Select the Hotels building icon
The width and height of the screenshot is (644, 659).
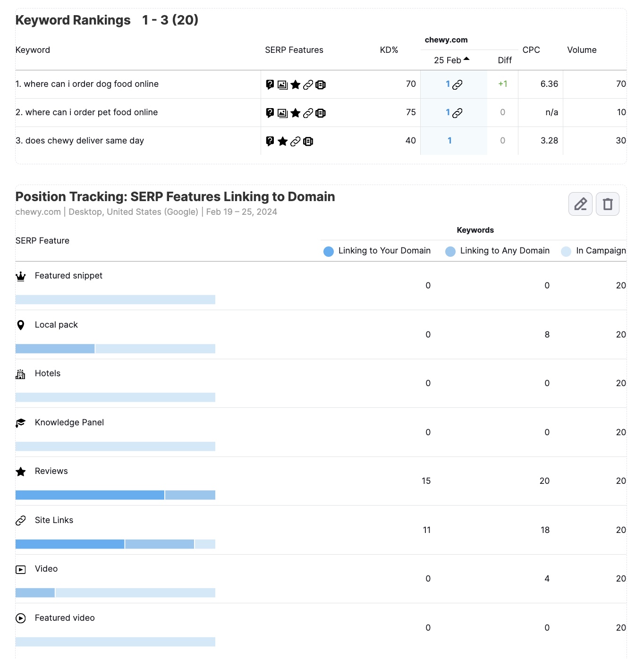pos(20,374)
